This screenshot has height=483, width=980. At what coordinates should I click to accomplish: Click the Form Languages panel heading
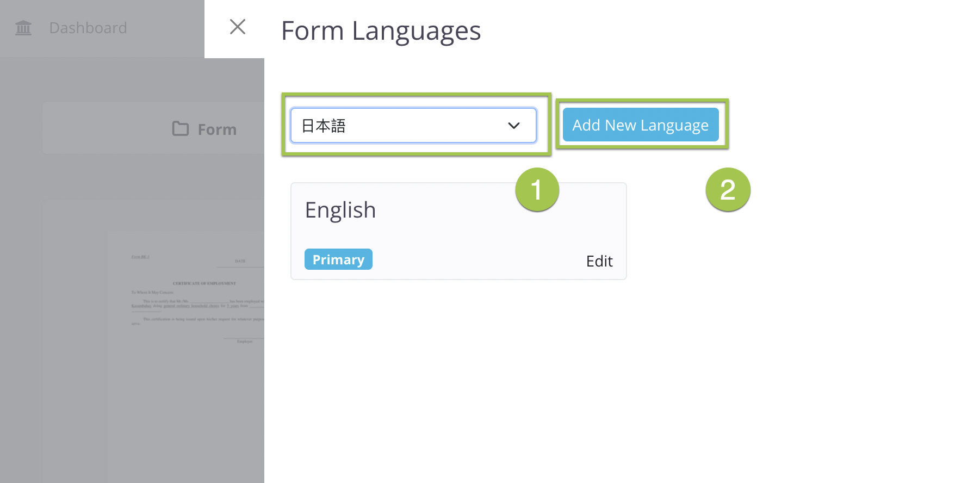(381, 30)
